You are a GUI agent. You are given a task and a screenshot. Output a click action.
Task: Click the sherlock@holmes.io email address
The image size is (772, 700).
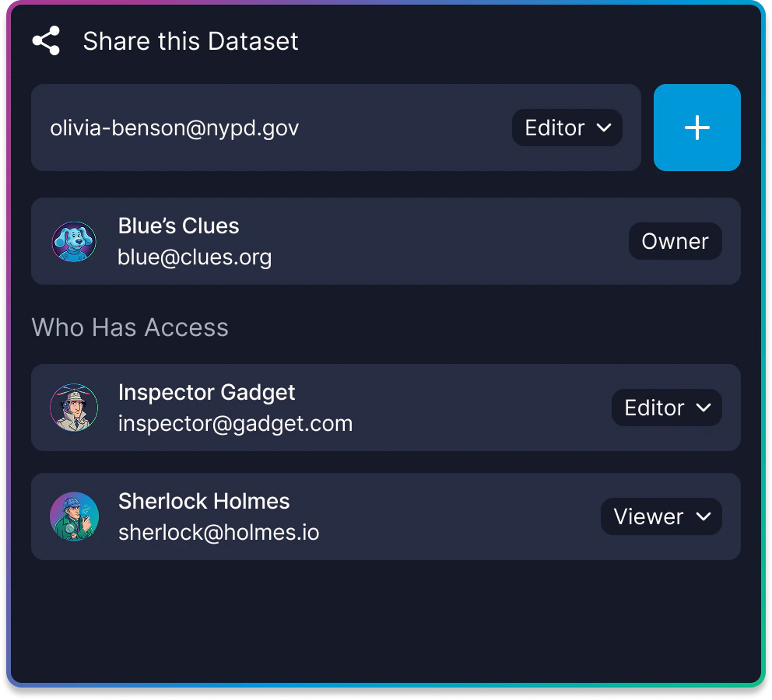tap(218, 533)
